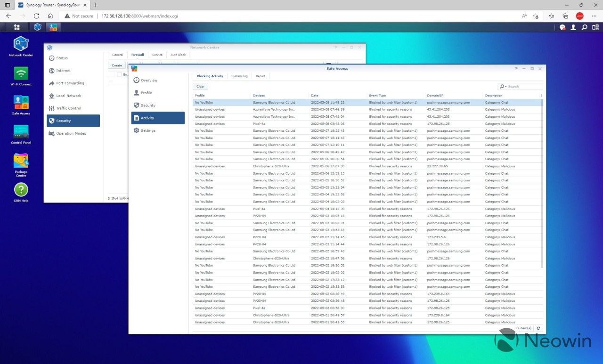Open General tab in Network Center
Viewport: 603px width, 364px height.
117,55
